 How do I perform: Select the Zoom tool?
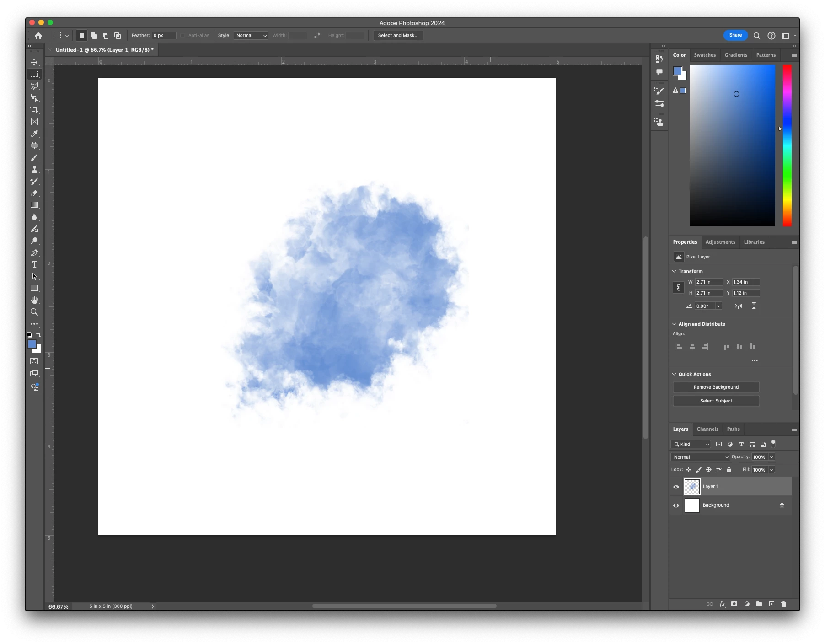coord(34,312)
